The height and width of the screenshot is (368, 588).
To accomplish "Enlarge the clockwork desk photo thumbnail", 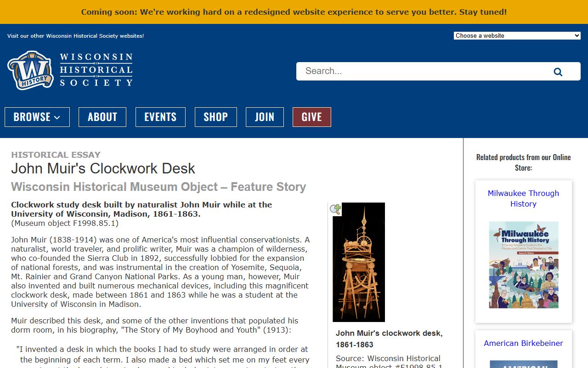I will (359, 262).
